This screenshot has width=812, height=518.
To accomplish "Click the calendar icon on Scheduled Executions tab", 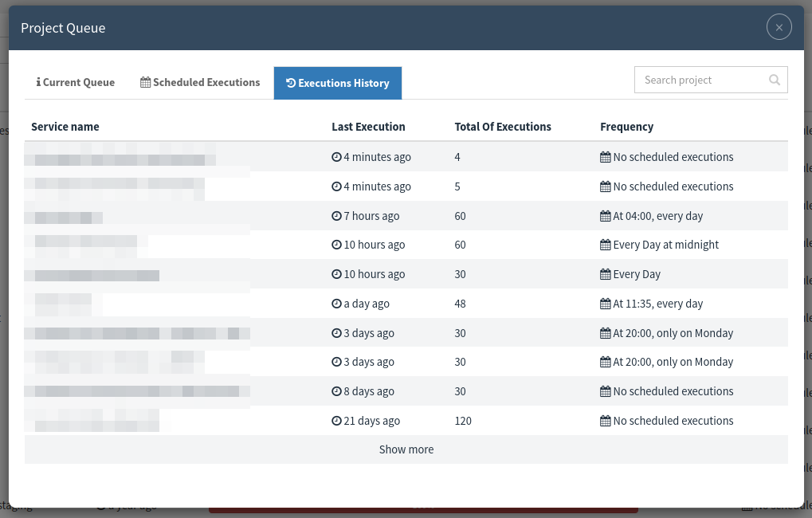I will [146, 82].
